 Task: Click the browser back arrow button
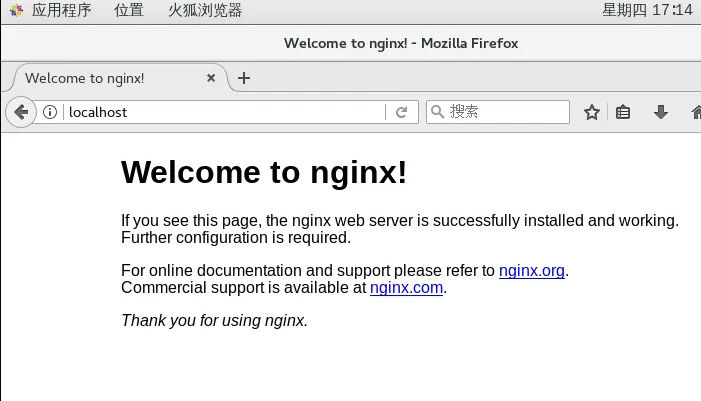[x=20, y=112]
